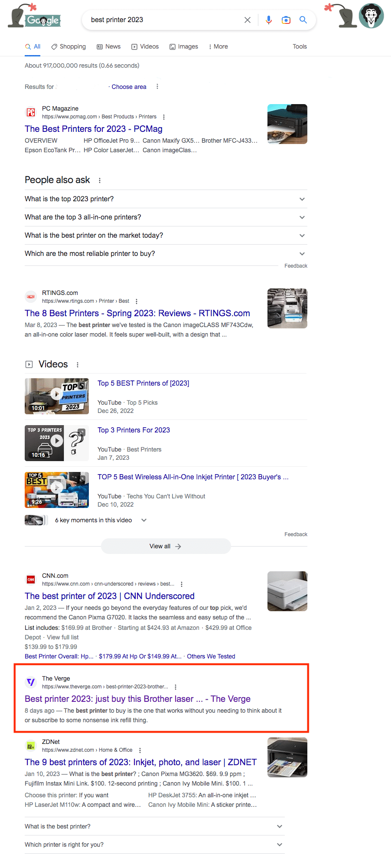Submit search with the magnifier icon
391x868 pixels.
click(x=303, y=20)
